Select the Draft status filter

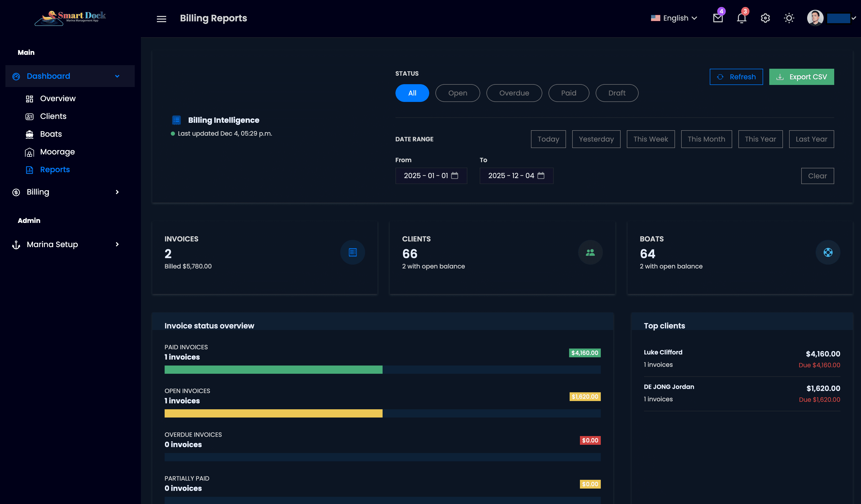pos(617,93)
